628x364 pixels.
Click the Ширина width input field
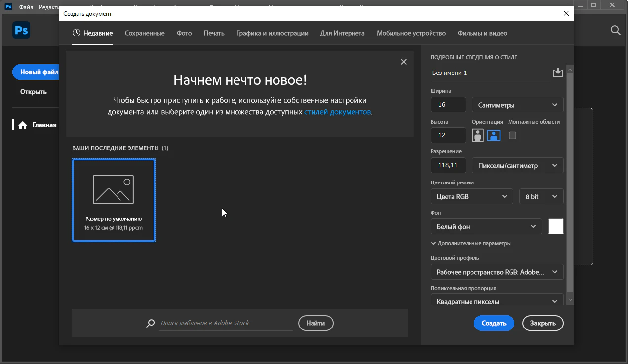coord(448,105)
